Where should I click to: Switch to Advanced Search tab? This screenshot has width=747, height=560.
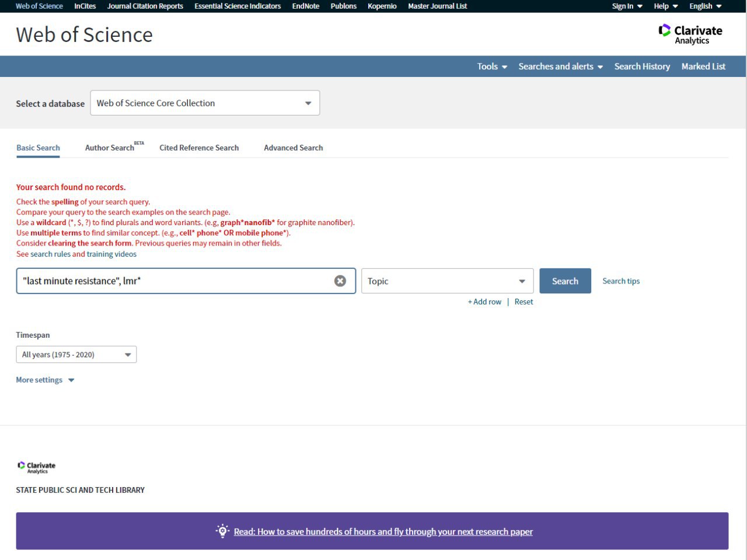coord(294,148)
